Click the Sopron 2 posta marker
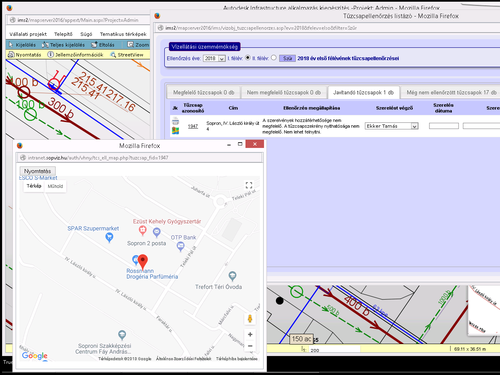Viewport: 500px width, 375px height. click(157, 232)
